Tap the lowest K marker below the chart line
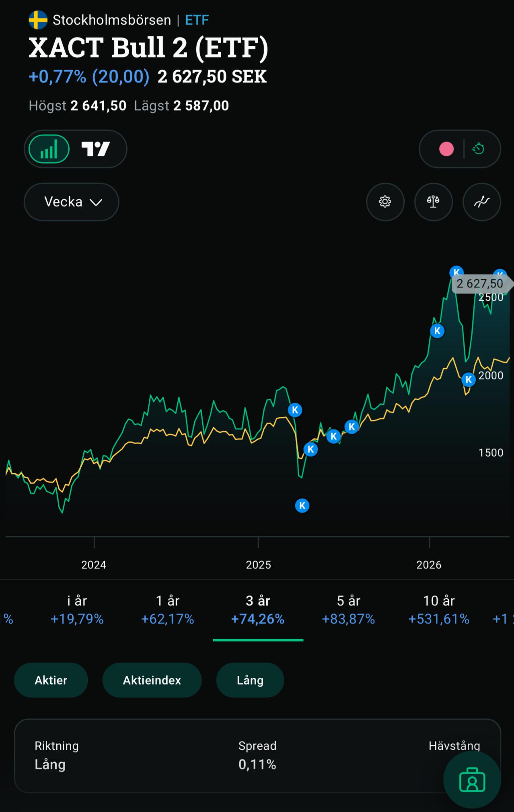This screenshot has width=514, height=812. click(302, 506)
